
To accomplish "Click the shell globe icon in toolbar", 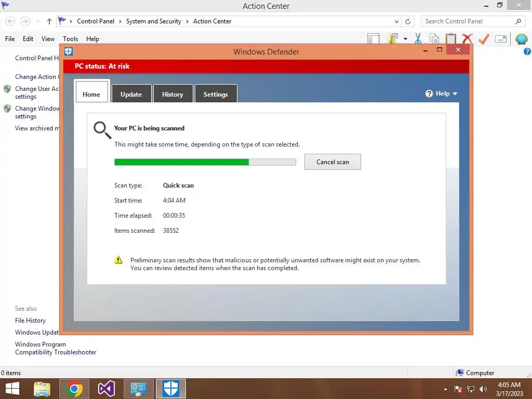I will tap(521, 39).
